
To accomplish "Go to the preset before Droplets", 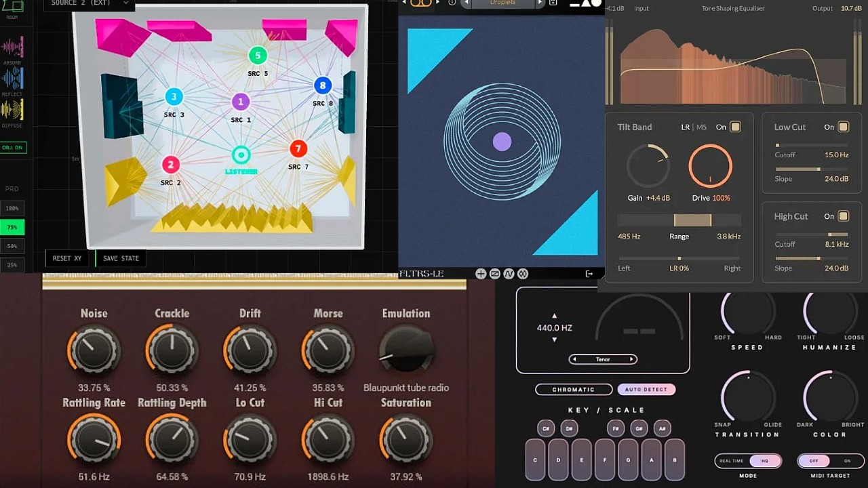I will [467, 3].
